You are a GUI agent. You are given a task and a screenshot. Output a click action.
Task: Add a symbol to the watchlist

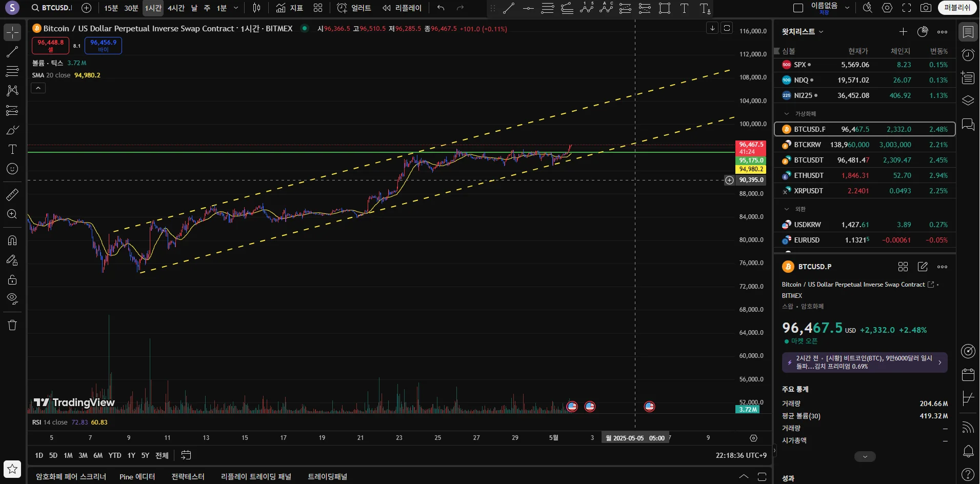point(903,32)
